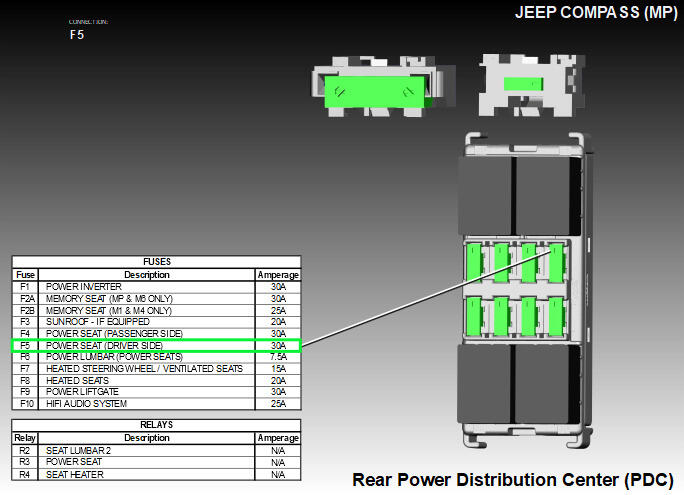Select the R3 POWER SEAT relay description
Image resolution: width=684 pixels, height=495 pixels.
point(74,462)
